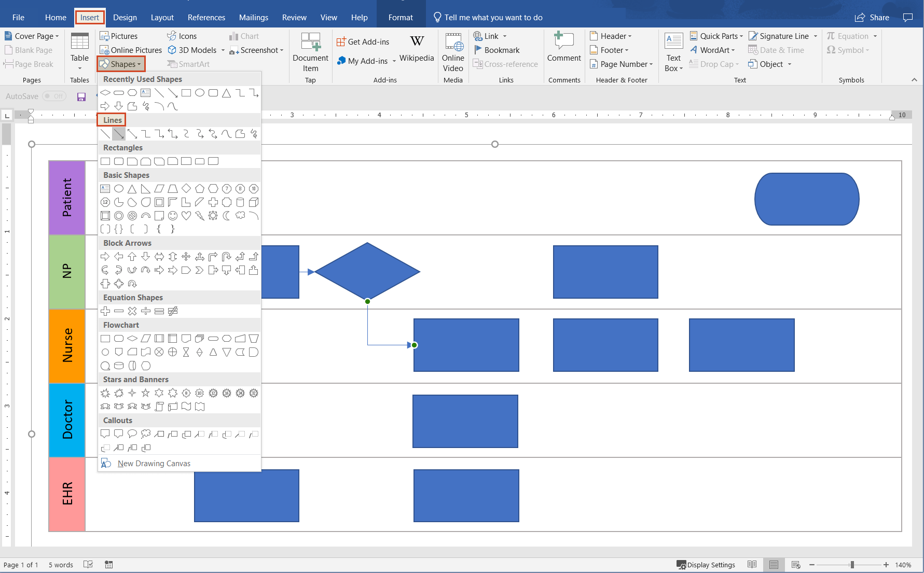
Task: Click the Comment icon in ribbon
Action: [564, 48]
